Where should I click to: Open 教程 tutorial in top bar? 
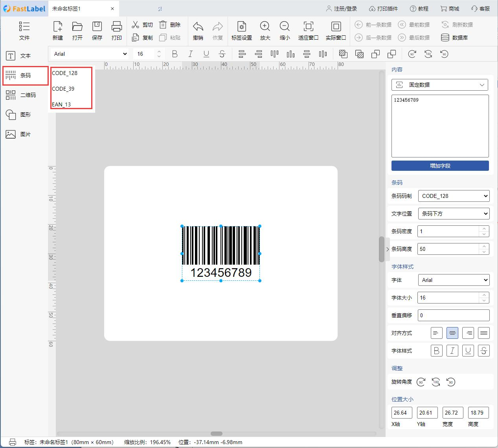419,9
